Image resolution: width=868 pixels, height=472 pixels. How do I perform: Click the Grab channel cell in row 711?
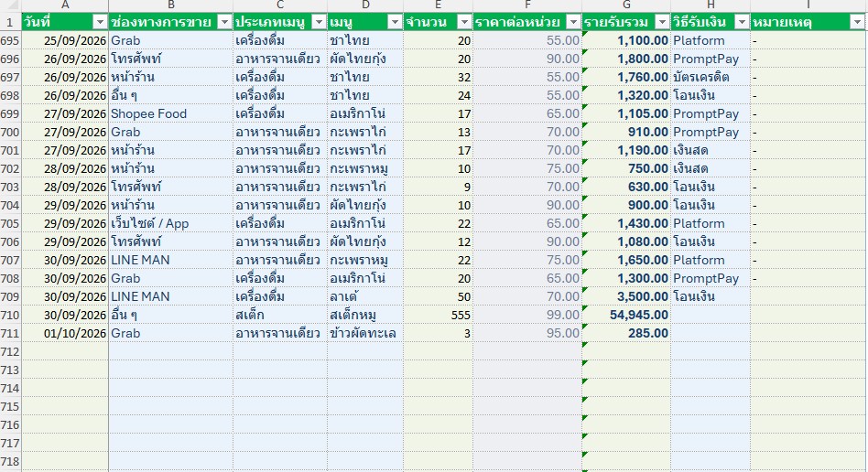click(170, 333)
